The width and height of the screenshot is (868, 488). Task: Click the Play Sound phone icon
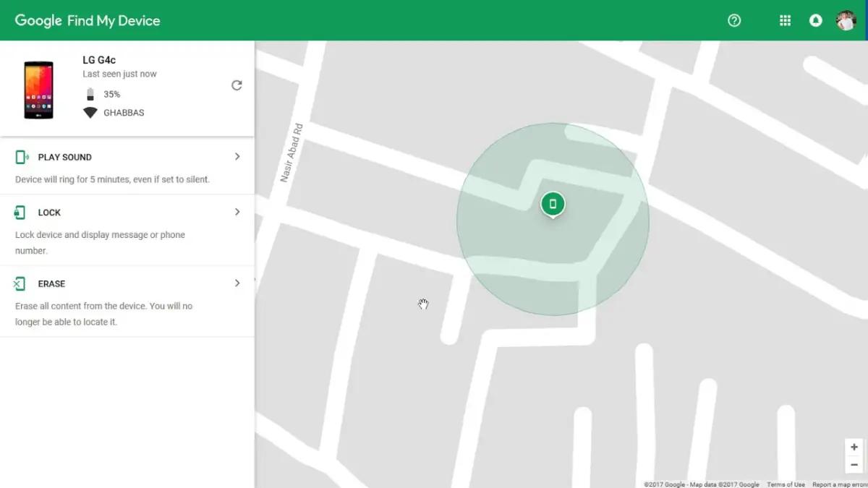[22, 157]
